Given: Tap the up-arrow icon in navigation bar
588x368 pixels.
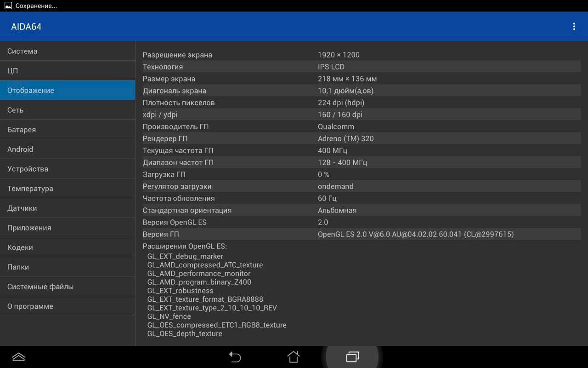Looking at the screenshot, I should 18,357.
